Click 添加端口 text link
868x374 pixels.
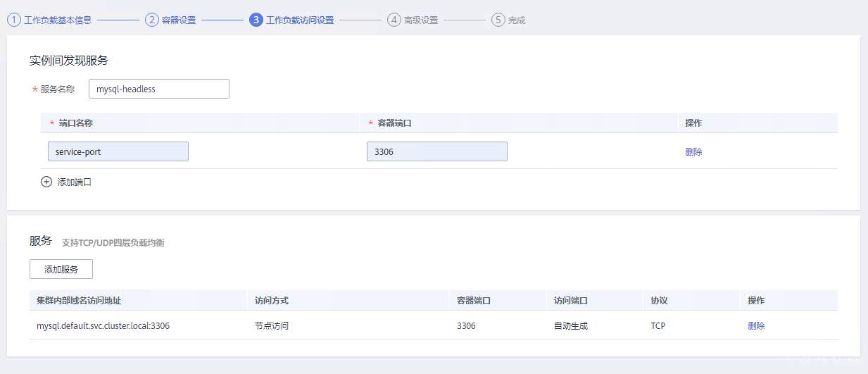(75, 182)
